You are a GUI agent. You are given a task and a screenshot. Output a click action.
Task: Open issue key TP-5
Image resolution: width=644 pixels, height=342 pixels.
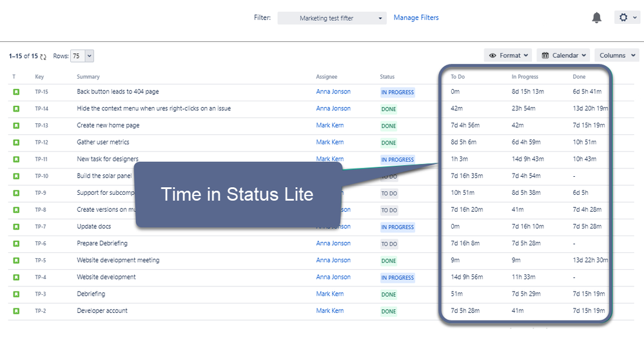(40, 261)
